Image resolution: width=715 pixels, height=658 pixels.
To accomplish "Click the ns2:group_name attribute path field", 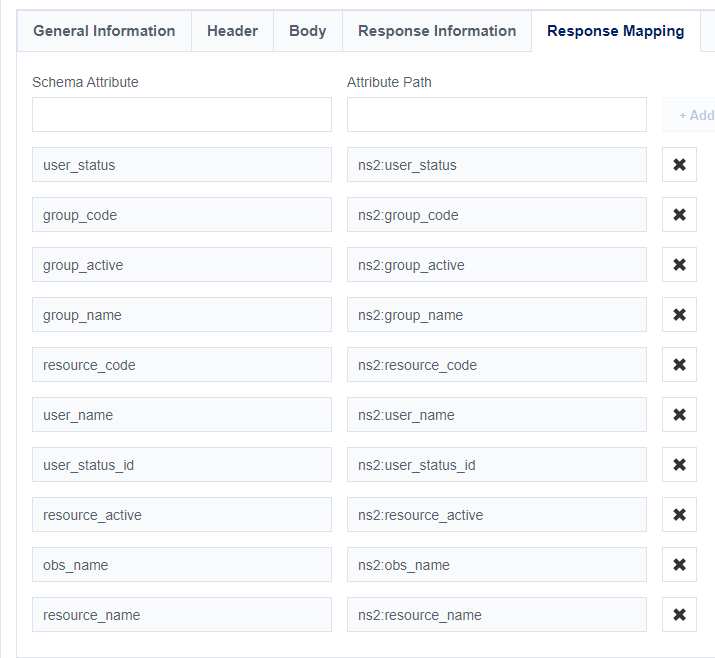I will tap(496, 315).
